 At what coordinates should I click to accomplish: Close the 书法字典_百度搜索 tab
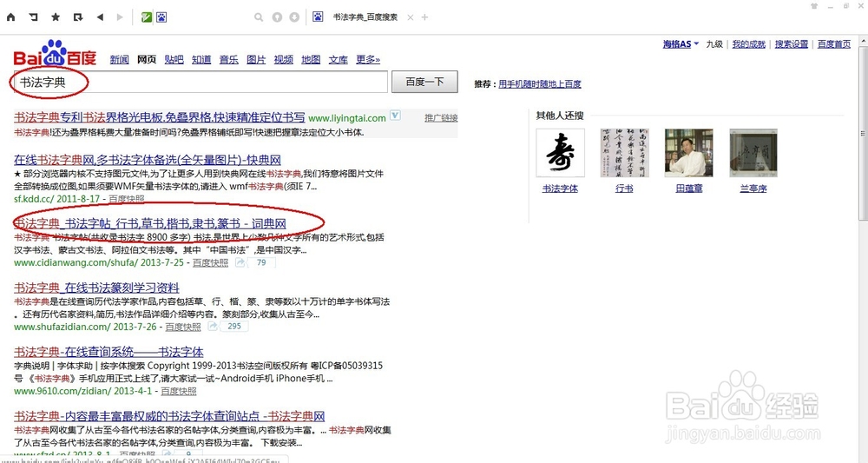411,17
